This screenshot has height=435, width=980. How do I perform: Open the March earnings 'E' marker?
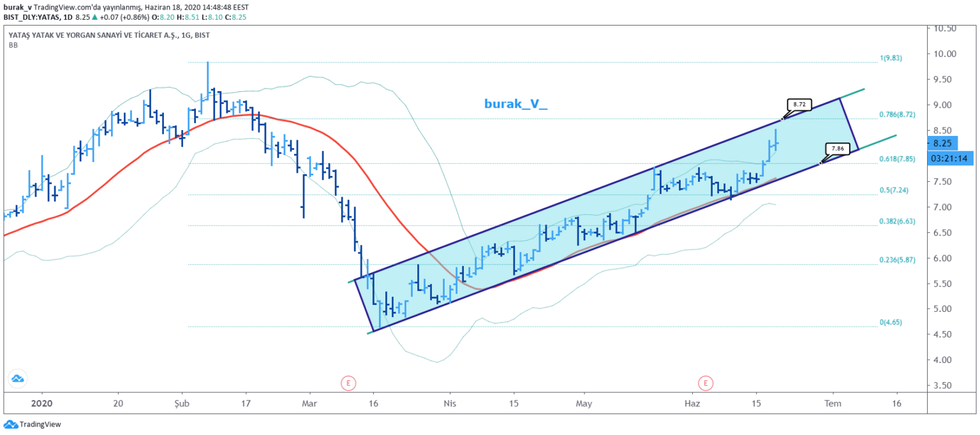[348, 383]
